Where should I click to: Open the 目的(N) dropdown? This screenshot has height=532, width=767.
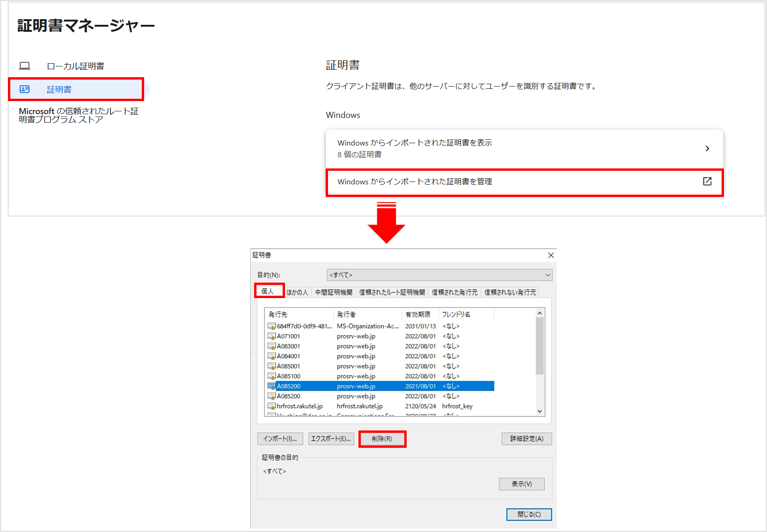point(439,275)
